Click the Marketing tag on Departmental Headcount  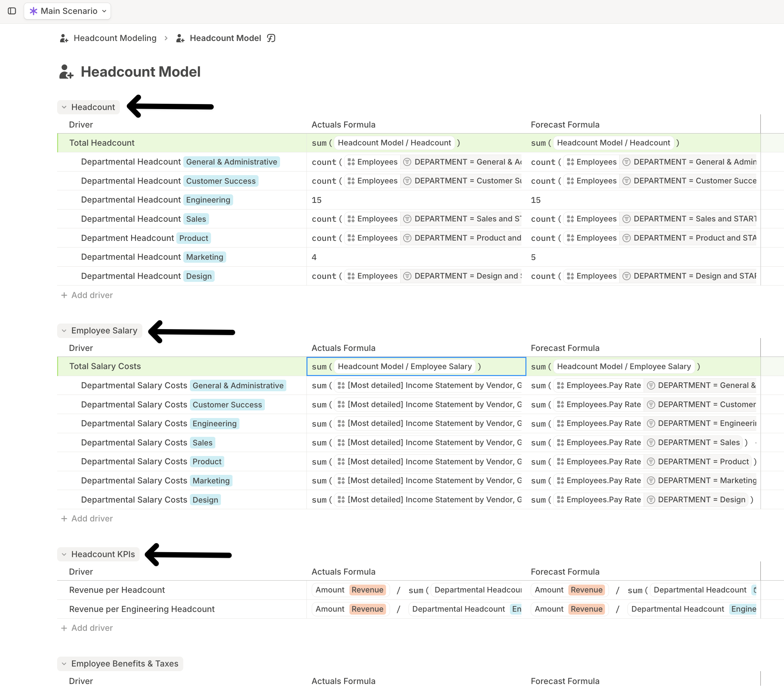click(x=205, y=257)
